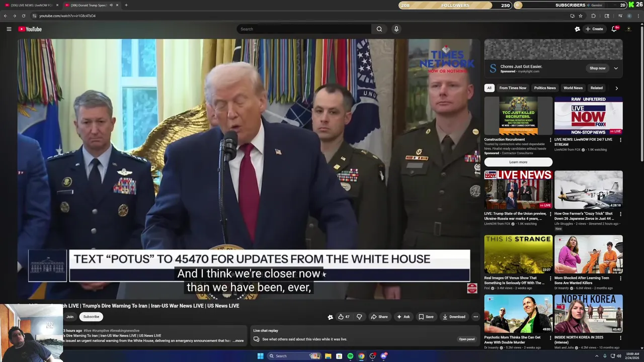Show more chips with right arrow
The image size is (644, 362).
tap(616, 88)
